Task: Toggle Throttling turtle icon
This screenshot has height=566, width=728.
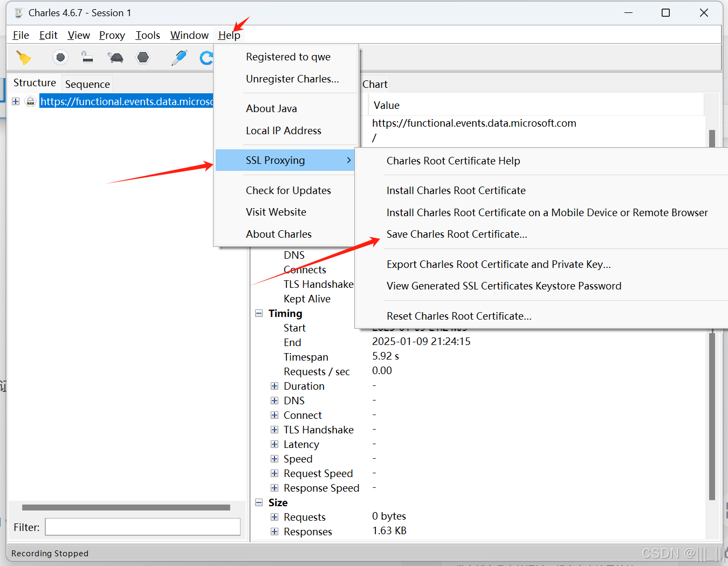Action: (115, 57)
